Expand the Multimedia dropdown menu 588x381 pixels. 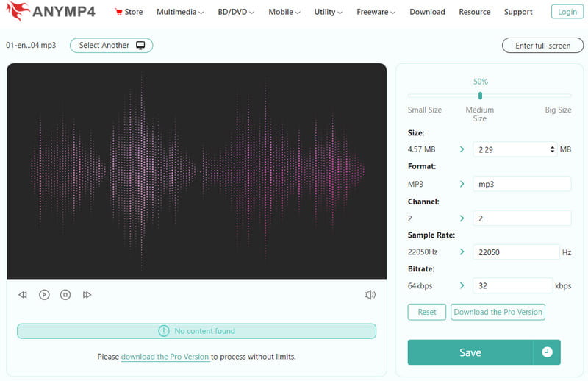(180, 12)
